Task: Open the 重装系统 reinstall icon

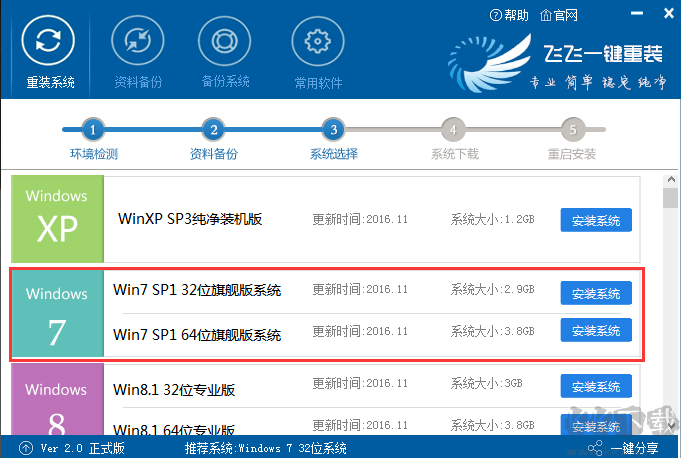Action: point(48,40)
